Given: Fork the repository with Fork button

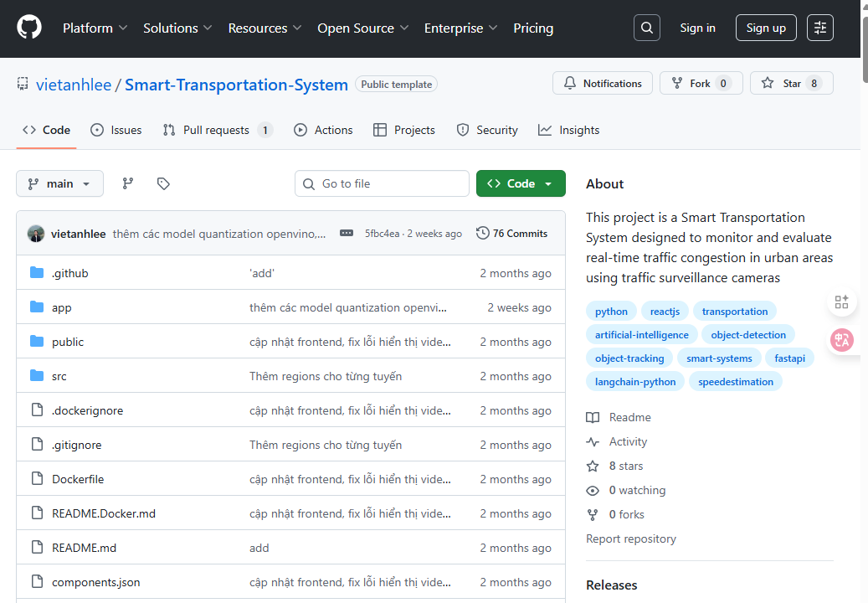Looking at the screenshot, I should coord(701,83).
